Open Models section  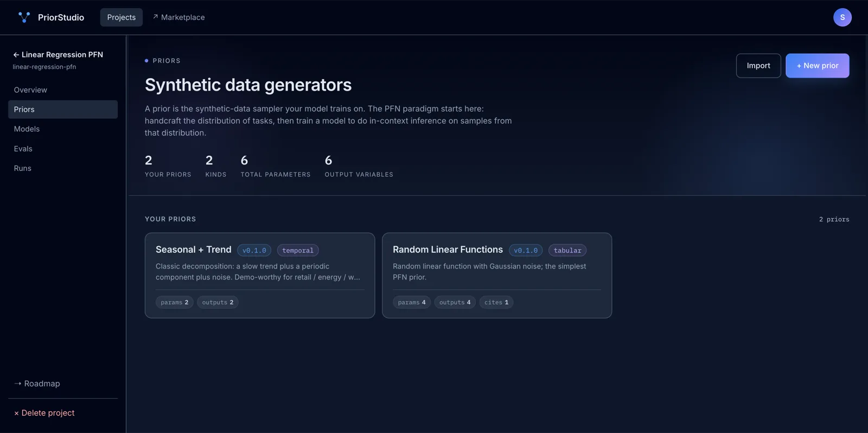63,129
